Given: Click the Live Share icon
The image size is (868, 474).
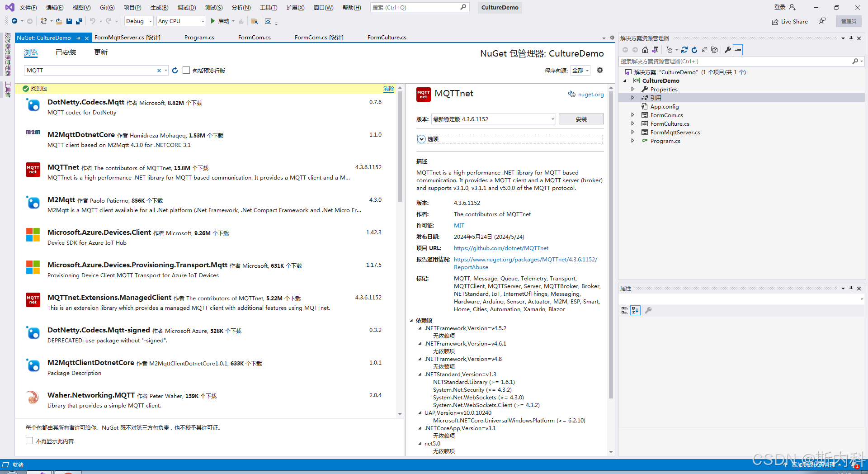Looking at the screenshot, I should click(775, 22).
